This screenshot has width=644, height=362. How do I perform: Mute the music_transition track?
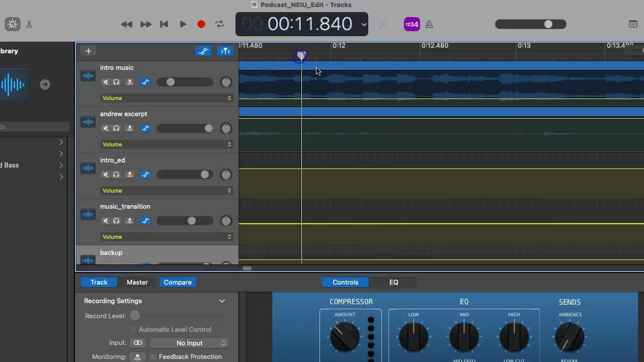point(106,221)
